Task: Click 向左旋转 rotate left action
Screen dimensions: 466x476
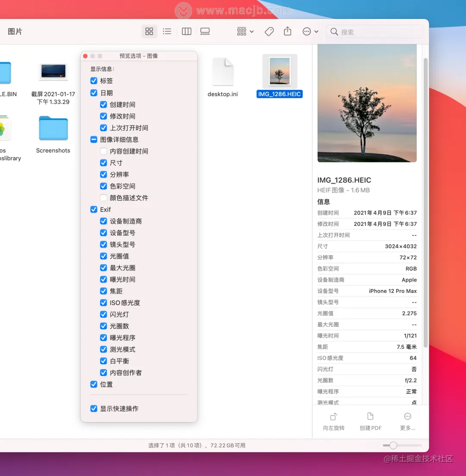Action: (334, 422)
